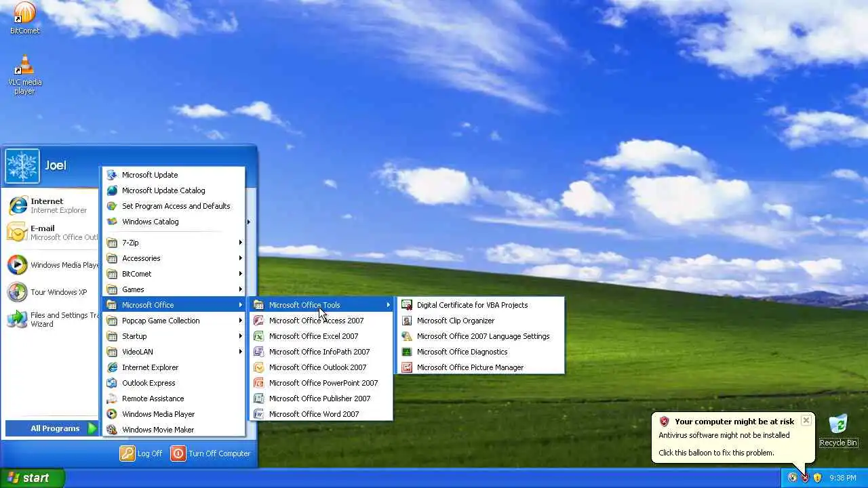Screen dimensions: 868x488
Task: Click Microsoft Office Diagnostics label
Action: [x=462, y=352]
